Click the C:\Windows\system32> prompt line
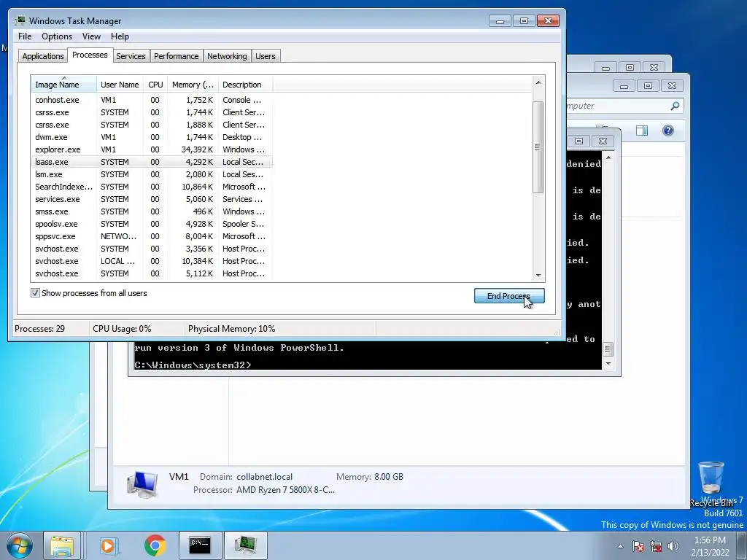747x560 pixels. coord(193,365)
